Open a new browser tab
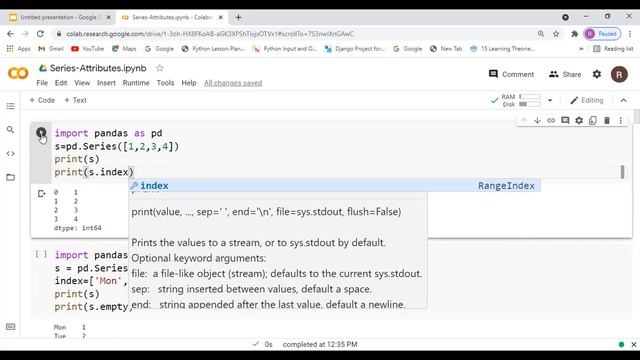This screenshot has width=640, height=360. click(238, 18)
